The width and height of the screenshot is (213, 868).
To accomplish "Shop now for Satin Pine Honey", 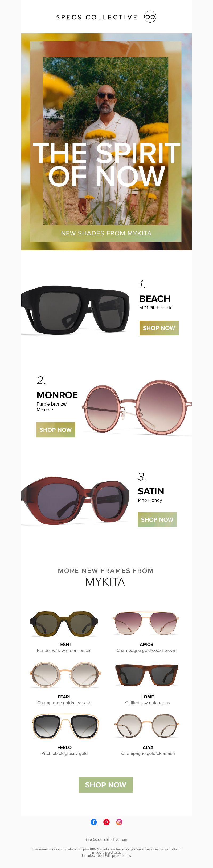I will click(x=157, y=519).
